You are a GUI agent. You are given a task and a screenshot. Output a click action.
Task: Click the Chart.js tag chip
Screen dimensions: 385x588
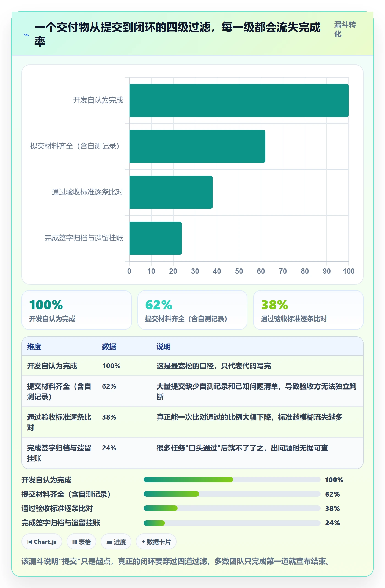click(x=42, y=542)
